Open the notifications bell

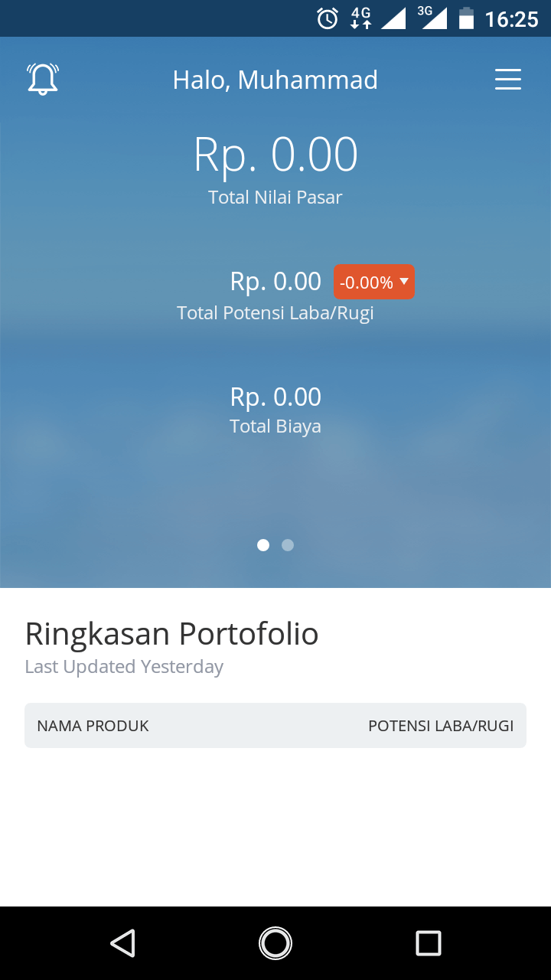click(x=43, y=79)
